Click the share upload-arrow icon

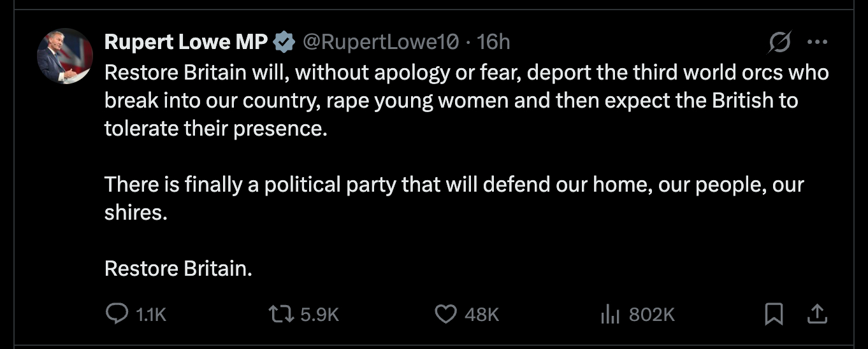pos(818,313)
